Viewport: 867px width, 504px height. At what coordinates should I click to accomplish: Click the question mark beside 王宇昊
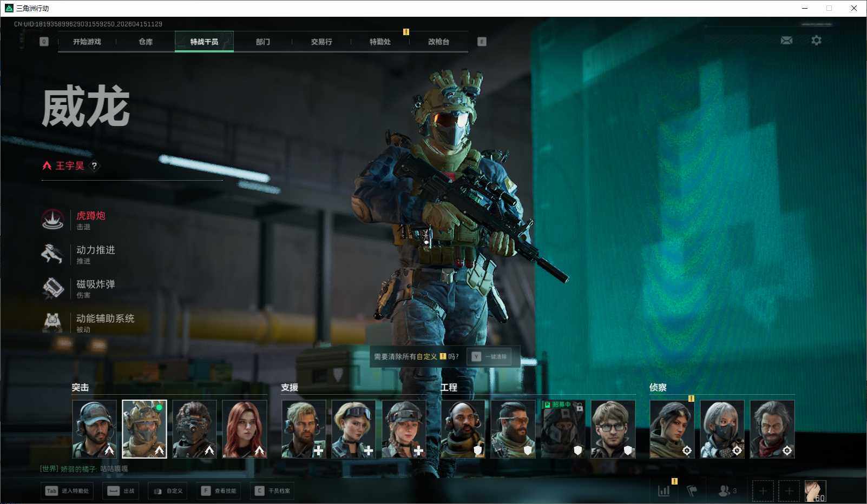(94, 166)
